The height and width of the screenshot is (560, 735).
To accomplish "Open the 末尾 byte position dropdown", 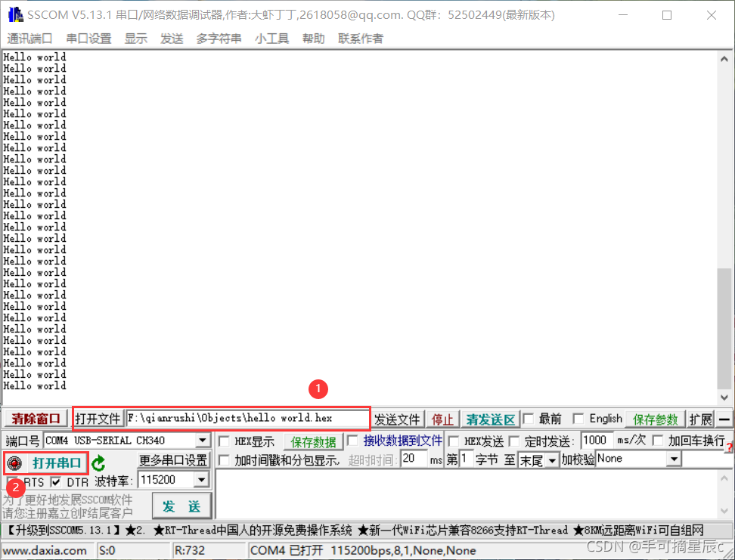I will (553, 461).
